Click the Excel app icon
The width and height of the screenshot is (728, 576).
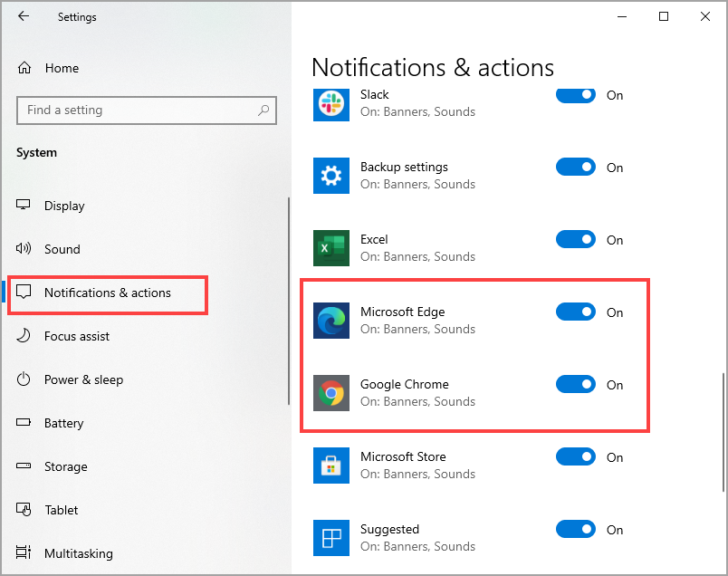pyautogui.click(x=331, y=248)
